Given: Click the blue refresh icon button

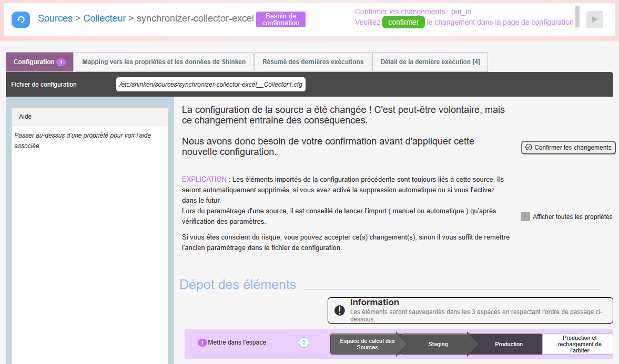Looking at the screenshot, I should tap(21, 19).
